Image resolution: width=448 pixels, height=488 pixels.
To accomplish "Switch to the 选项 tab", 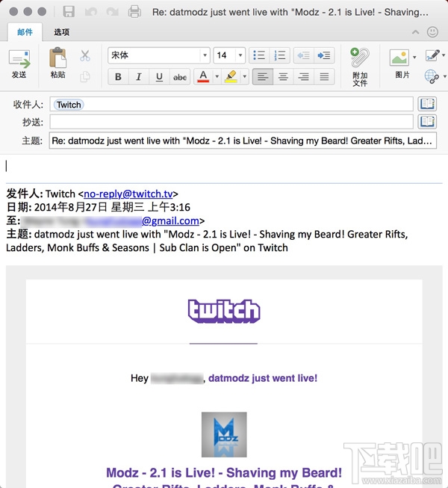I will (x=61, y=31).
